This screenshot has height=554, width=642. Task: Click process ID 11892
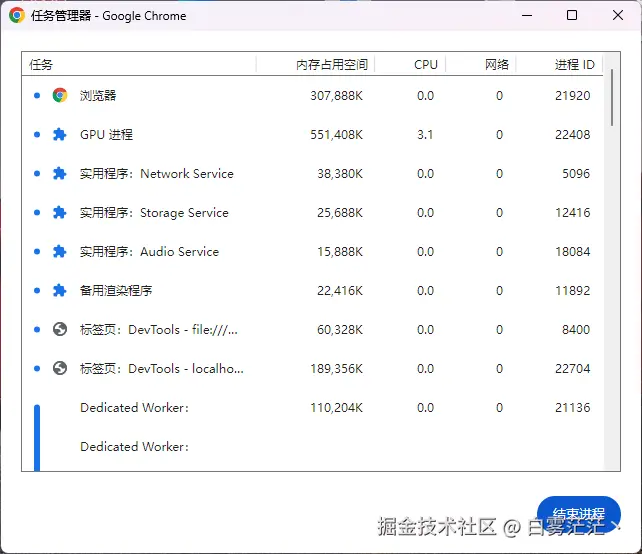[572, 290]
